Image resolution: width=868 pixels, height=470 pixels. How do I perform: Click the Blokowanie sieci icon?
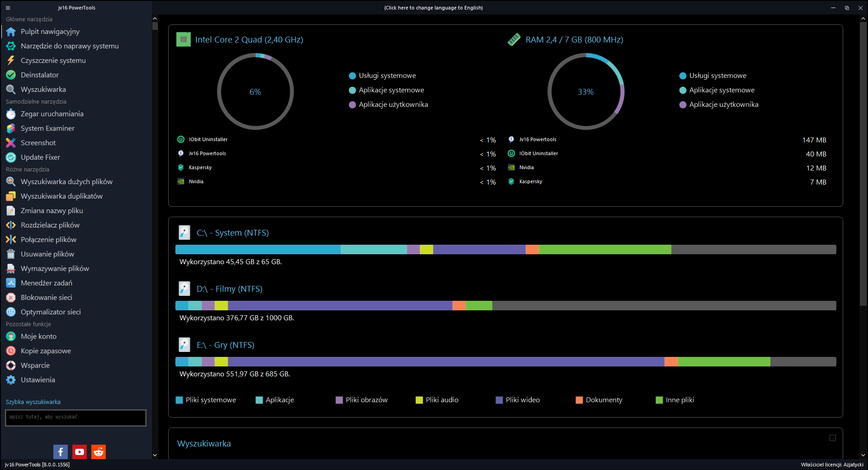(11, 298)
